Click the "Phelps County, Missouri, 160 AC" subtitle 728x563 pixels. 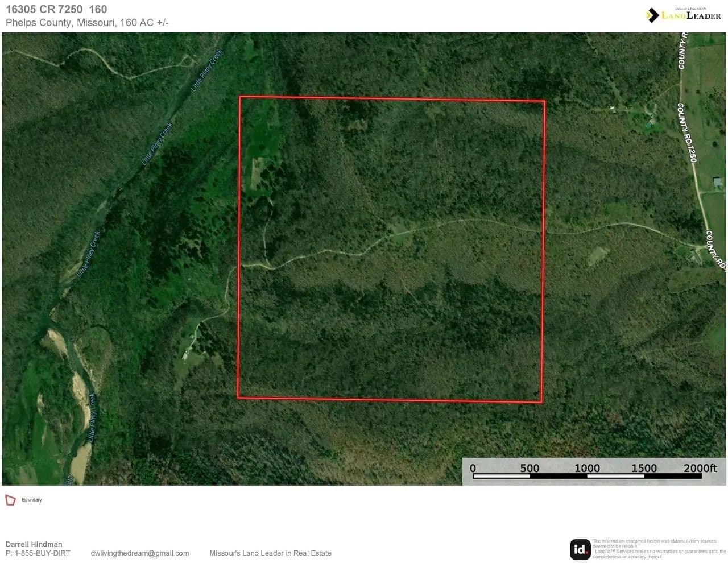coord(87,23)
